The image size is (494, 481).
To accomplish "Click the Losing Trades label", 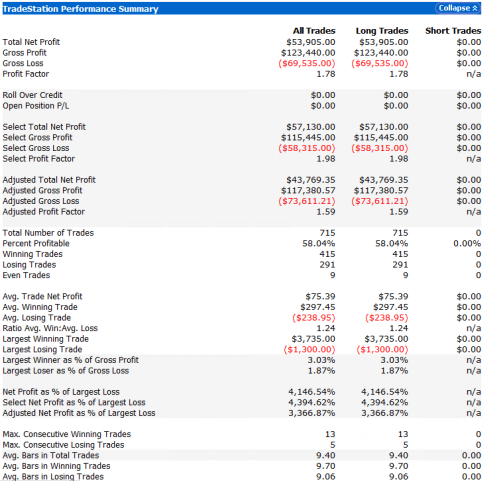I will click(x=29, y=265).
